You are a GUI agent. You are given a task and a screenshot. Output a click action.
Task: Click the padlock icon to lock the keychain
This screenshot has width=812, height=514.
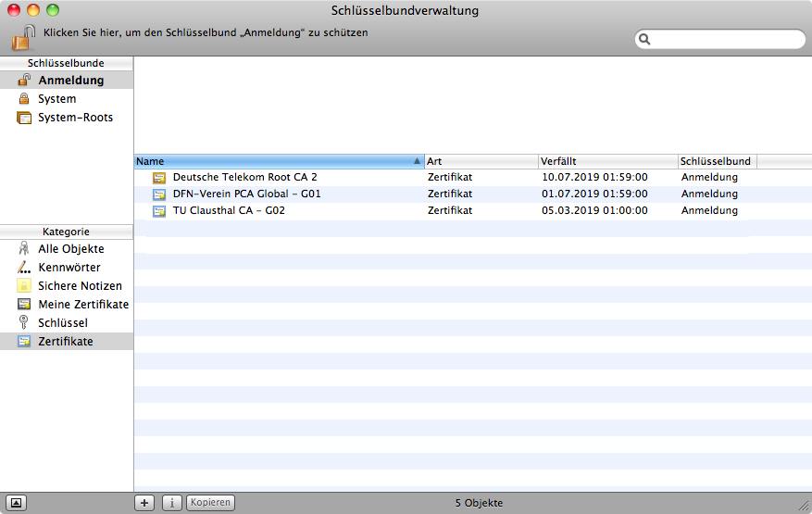(x=23, y=38)
